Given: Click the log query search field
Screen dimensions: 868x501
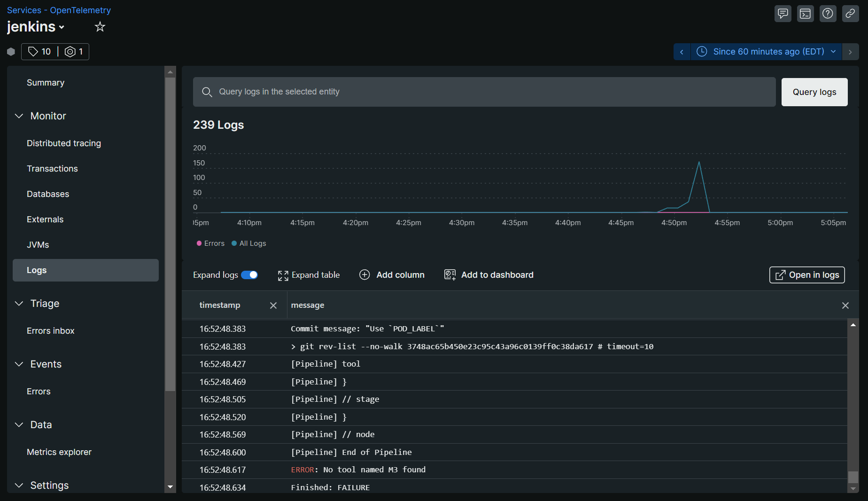Looking at the screenshot, I should (x=484, y=92).
